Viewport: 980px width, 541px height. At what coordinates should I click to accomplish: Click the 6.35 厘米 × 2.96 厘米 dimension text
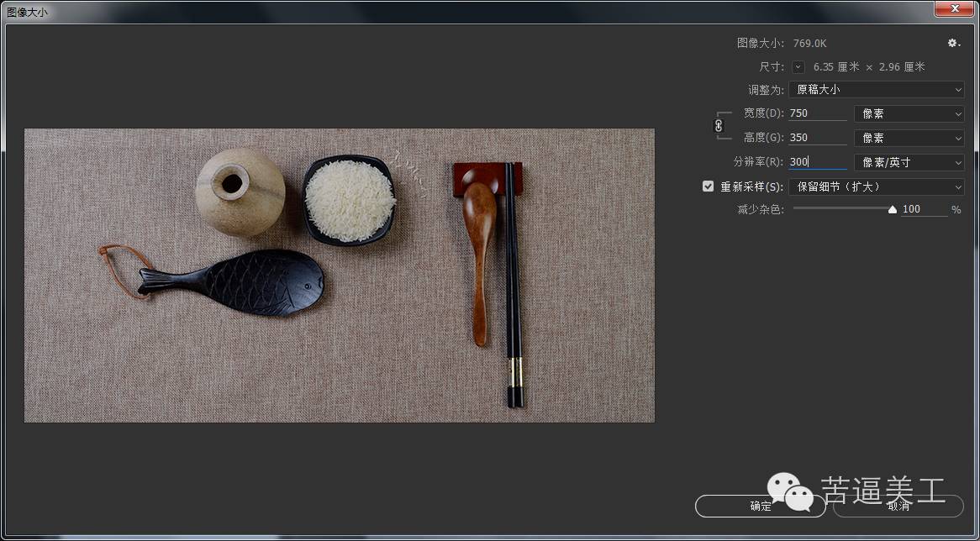(869, 67)
